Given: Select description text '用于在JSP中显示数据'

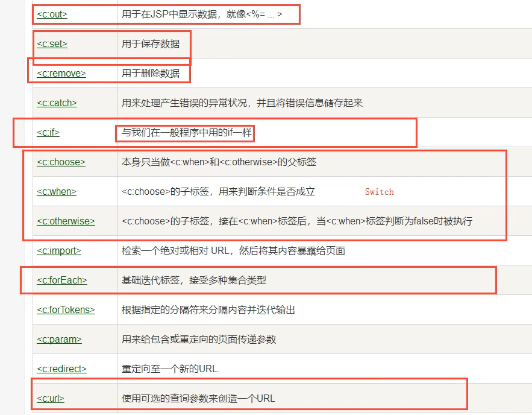Looking at the screenshot, I should tap(169, 14).
